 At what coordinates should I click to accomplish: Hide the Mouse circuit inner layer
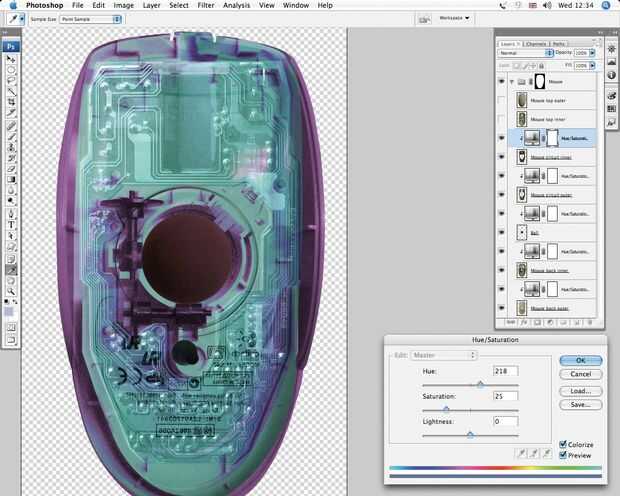501,157
